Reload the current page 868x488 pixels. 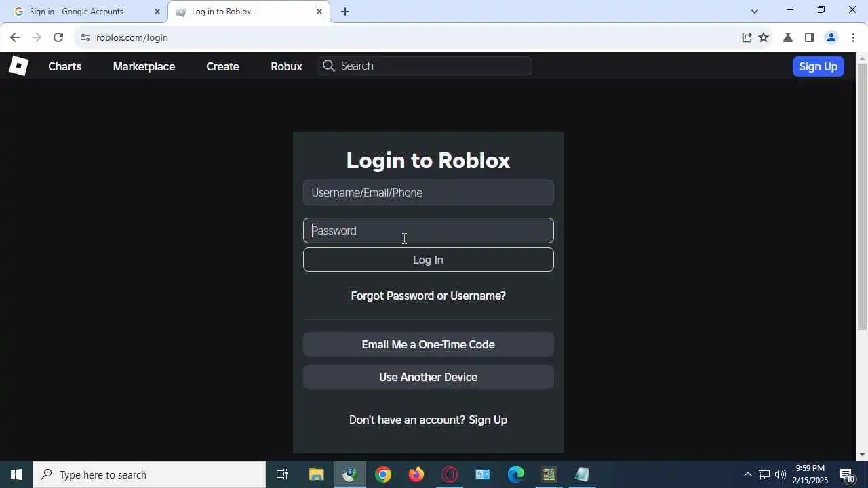(58, 37)
